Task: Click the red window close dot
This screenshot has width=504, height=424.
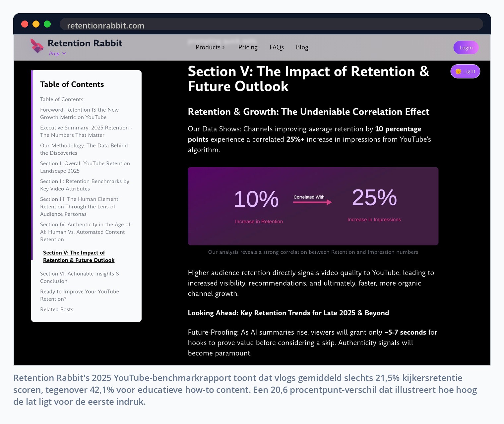Action: [25, 24]
